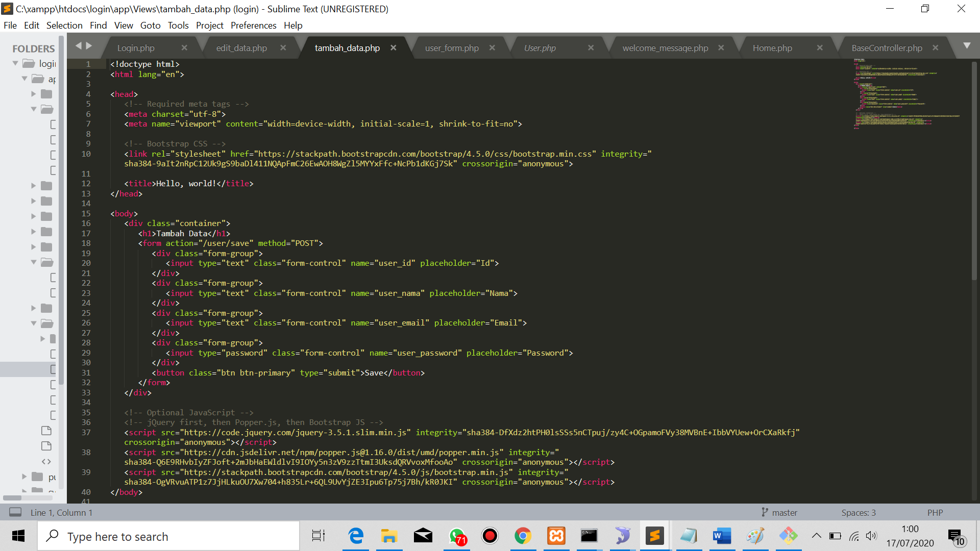Open the tab list dropdown arrow
The width and height of the screenshot is (980, 551).
[x=967, y=46]
